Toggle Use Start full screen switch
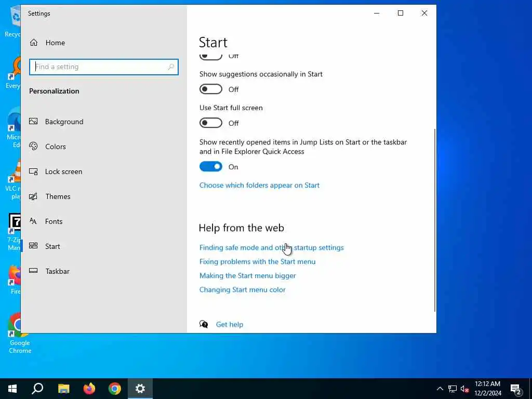 click(x=211, y=123)
